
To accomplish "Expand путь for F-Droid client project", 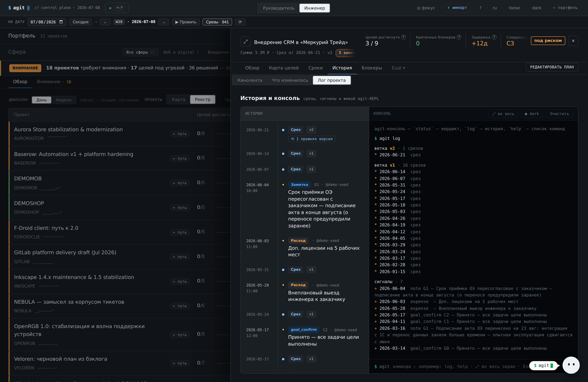I will (180, 232).
